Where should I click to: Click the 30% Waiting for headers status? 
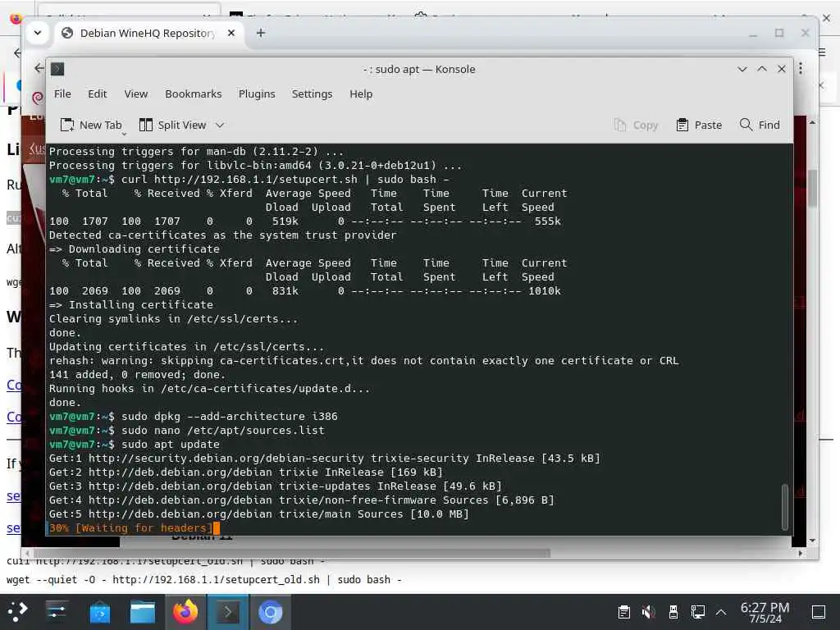click(130, 527)
